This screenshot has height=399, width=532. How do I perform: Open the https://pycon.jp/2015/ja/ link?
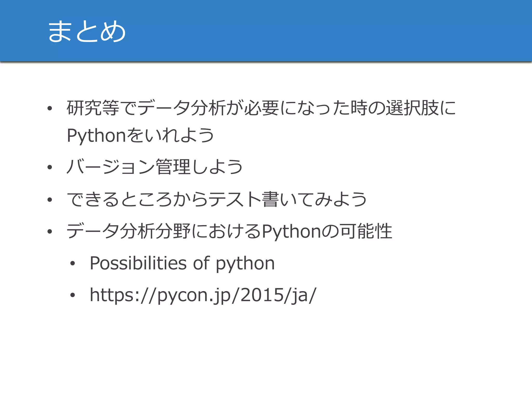click(203, 295)
